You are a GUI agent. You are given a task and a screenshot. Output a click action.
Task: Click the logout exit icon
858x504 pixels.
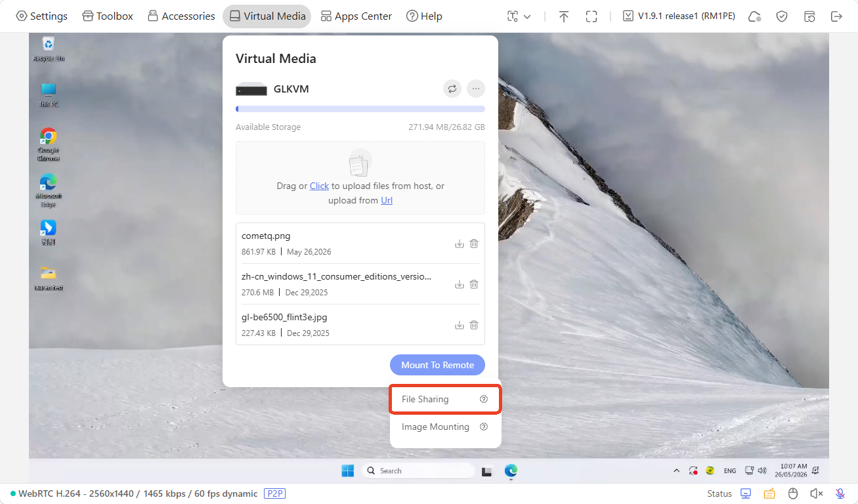pos(836,16)
